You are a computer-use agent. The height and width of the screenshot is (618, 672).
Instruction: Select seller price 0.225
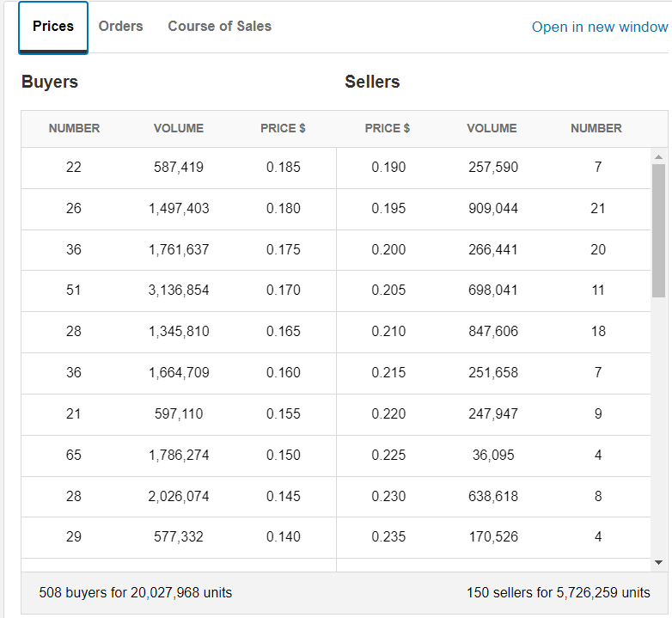tap(388, 456)
